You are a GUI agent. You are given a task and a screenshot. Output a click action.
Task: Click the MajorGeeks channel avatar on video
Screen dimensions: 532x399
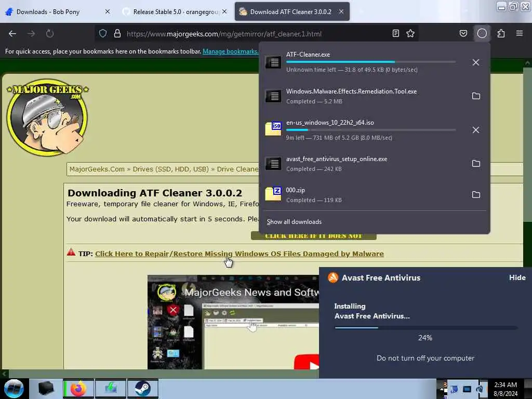click(166, 292)
